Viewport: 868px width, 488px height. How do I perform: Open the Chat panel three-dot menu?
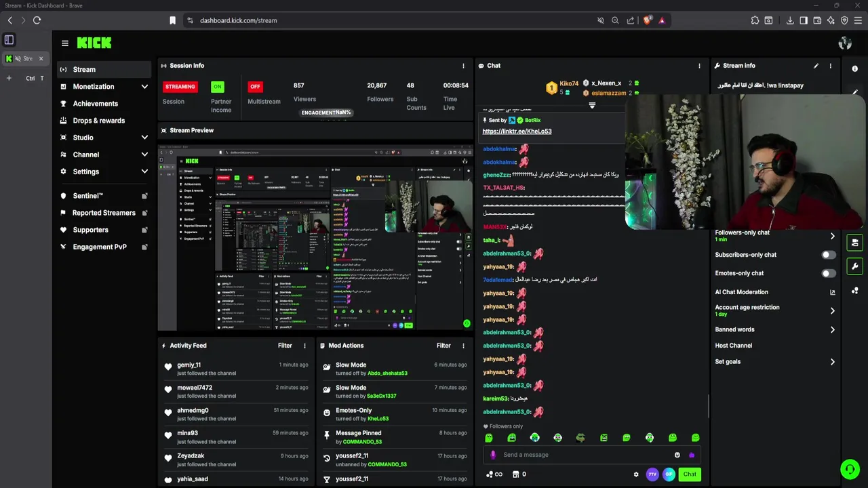(x=699, y=66)
